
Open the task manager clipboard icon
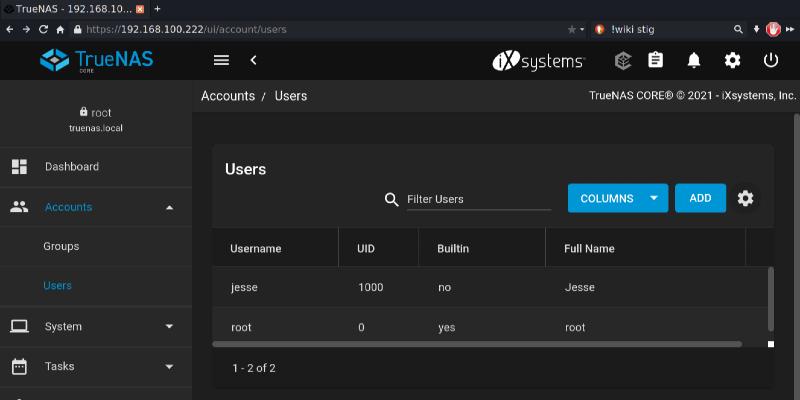click(x=656, y=60)
